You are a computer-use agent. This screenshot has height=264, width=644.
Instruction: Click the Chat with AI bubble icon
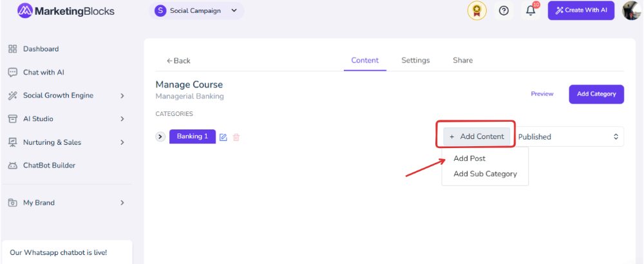13,72
